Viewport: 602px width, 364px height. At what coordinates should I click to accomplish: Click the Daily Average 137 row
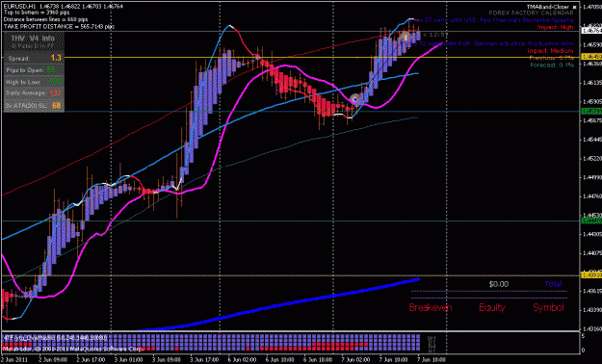click(x=34, y=93)
